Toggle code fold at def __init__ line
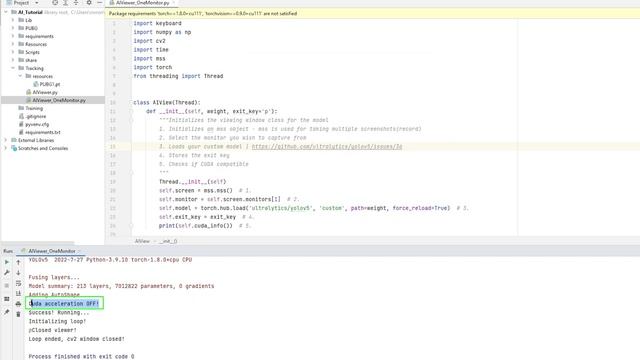This screenshot has height=360, width=640. (x=131, y=111)
